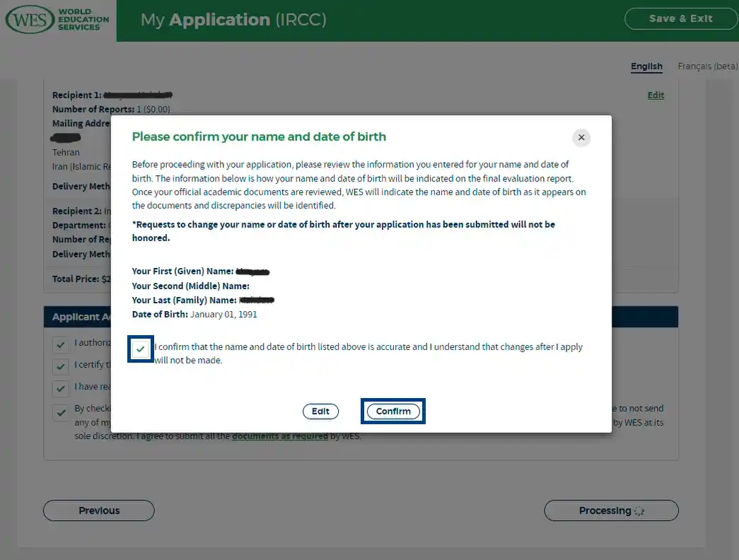This screenshot has height=560, width=739.
Task: Click the Confirm button in dialog
Action: 393,411
